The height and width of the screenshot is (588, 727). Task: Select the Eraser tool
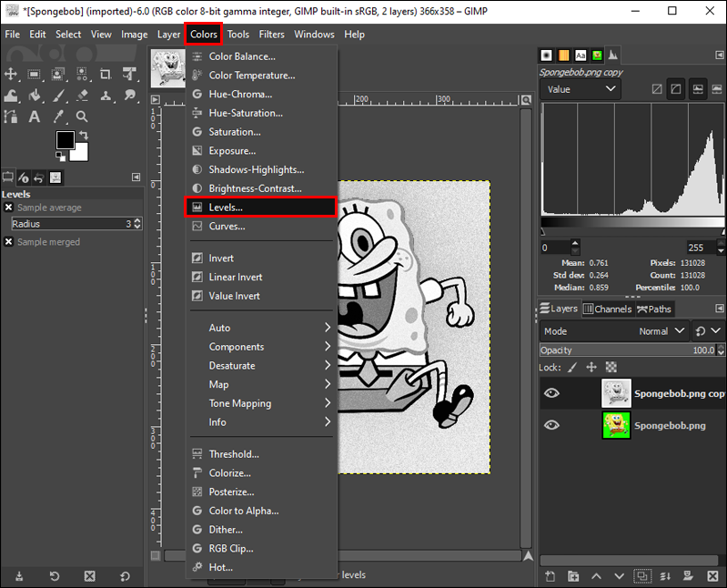tap(83, 96)
